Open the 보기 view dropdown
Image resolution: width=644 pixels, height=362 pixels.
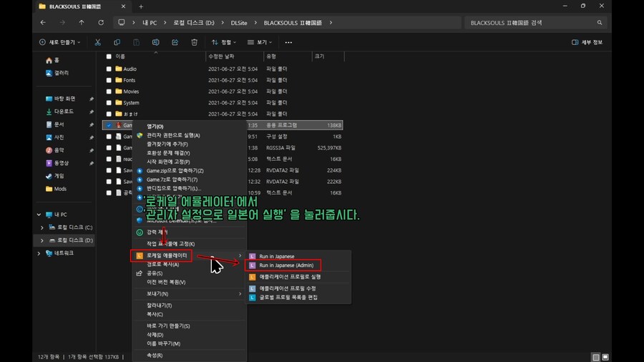pyautogui.click(x=260, y=42)
